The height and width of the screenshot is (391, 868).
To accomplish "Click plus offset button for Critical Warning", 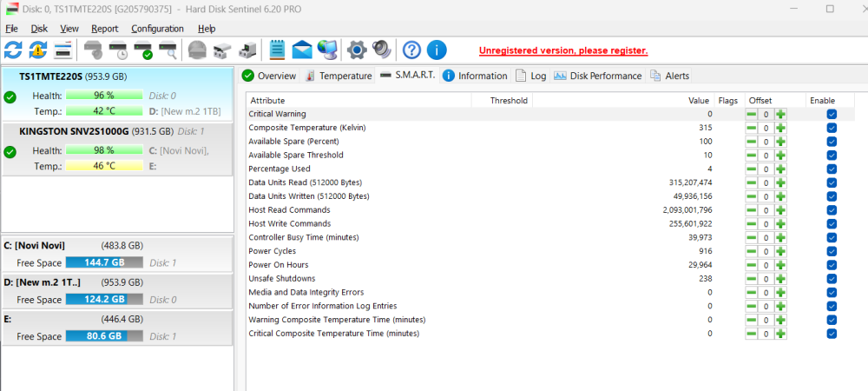I will [x=780, y=114].
